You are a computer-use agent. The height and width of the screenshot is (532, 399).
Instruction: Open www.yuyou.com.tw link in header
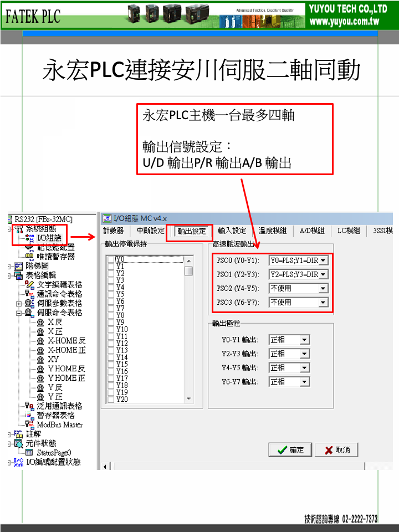(x=344, y=22)
